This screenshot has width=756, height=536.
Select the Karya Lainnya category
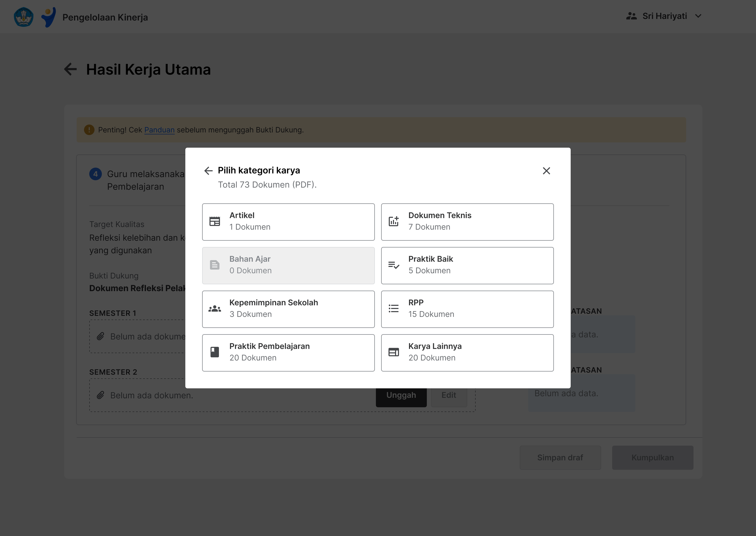pyautogui.click(x=467, y=353)
